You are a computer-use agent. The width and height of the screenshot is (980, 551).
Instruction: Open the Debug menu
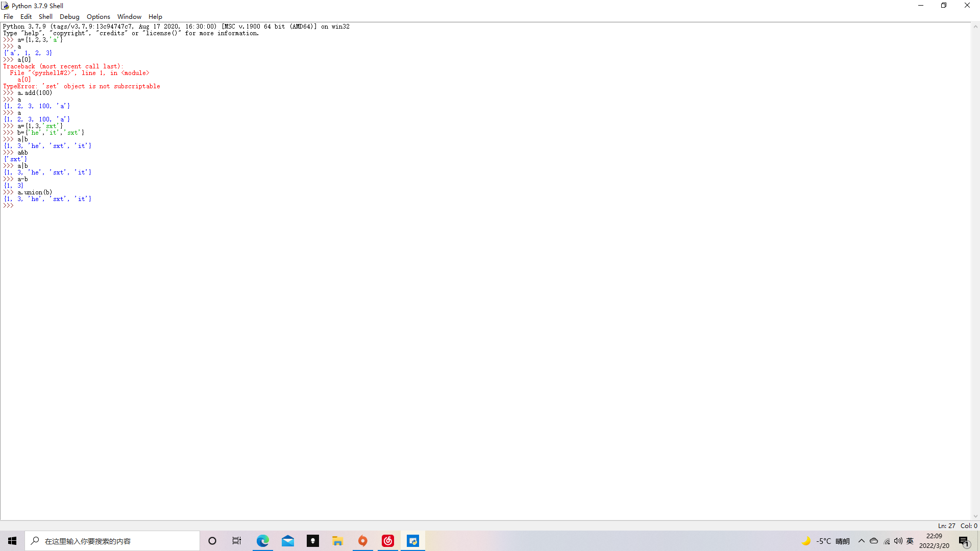(69, 16)
